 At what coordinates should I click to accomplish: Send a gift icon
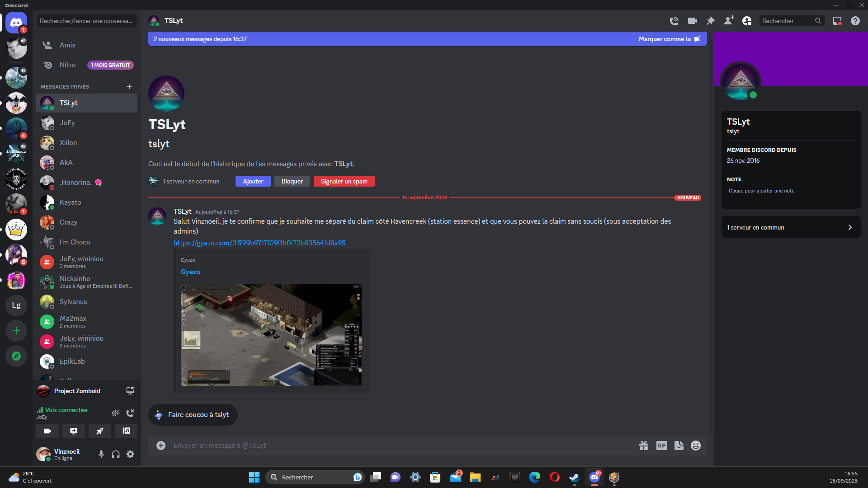[x=644, y=446]
